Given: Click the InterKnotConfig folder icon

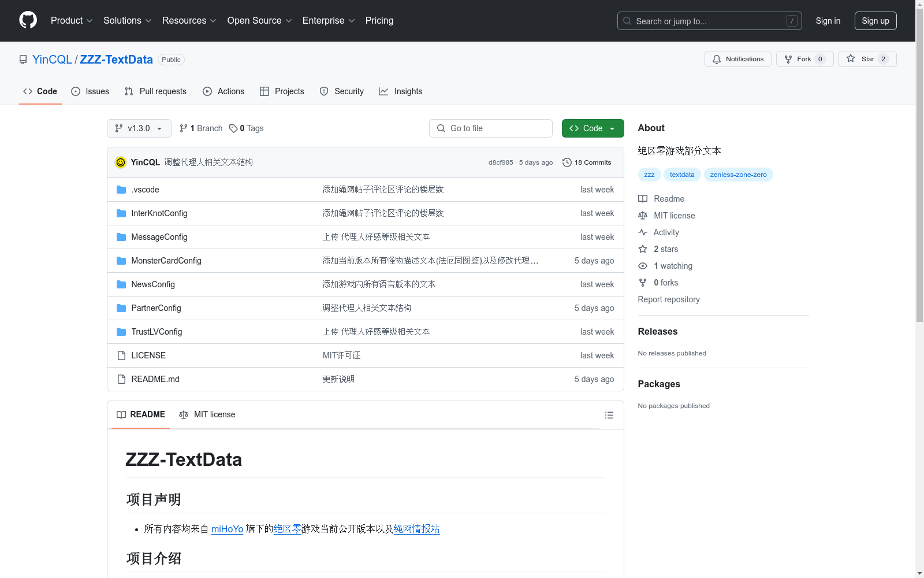Looking at the screenshot, I should pos(121,213).
